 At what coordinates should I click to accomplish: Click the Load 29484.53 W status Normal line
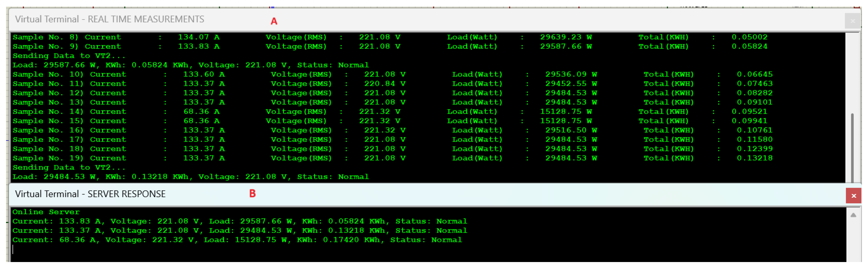click(x=190, y=177)
